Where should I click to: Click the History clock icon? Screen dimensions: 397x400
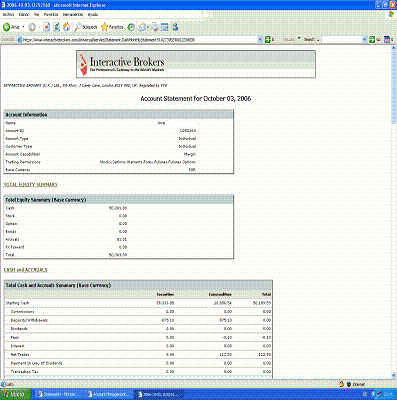pyautogui.click(x=131, y=27)
